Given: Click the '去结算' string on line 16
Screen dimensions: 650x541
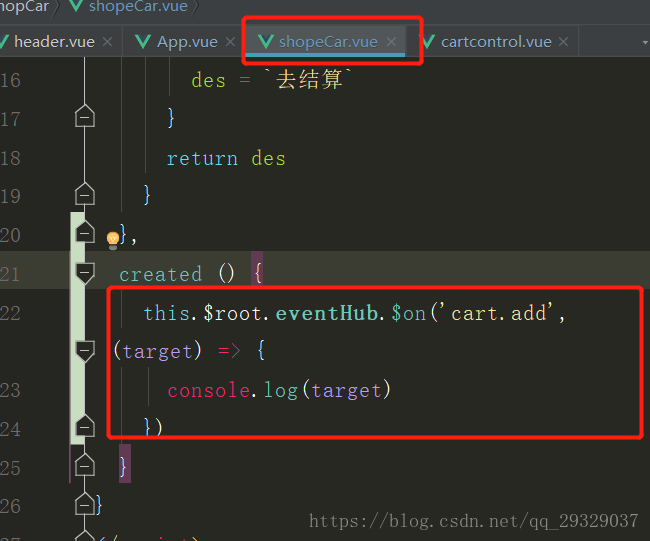Looking at the screenshot, I should point(308,79).
